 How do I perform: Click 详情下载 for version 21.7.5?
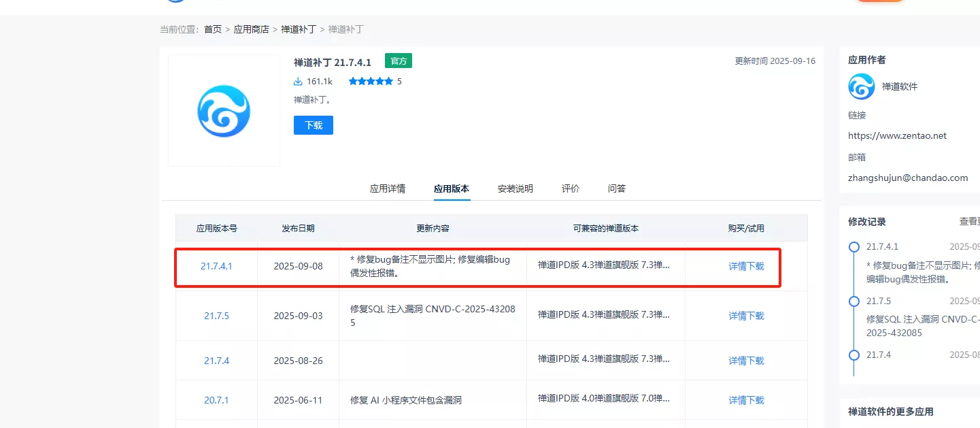[x=746, y=316]
